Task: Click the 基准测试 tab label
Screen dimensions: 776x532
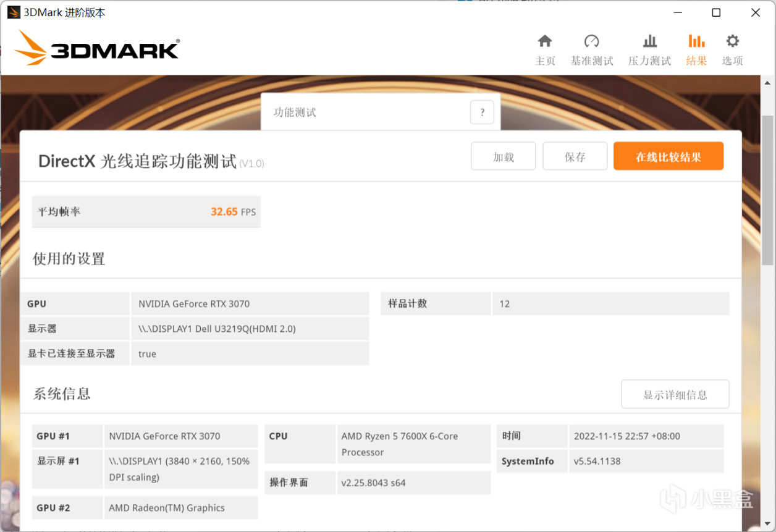Action: [x=592, y=61]
